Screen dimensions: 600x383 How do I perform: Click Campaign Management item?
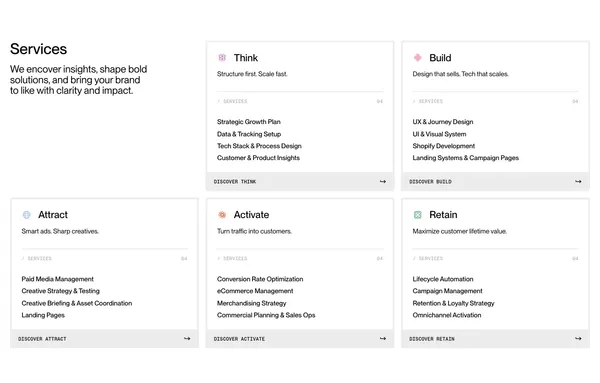click(x=447, y=291)
